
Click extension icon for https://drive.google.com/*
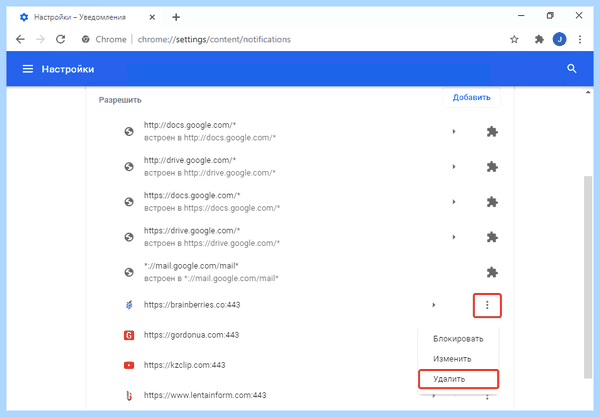492,237
